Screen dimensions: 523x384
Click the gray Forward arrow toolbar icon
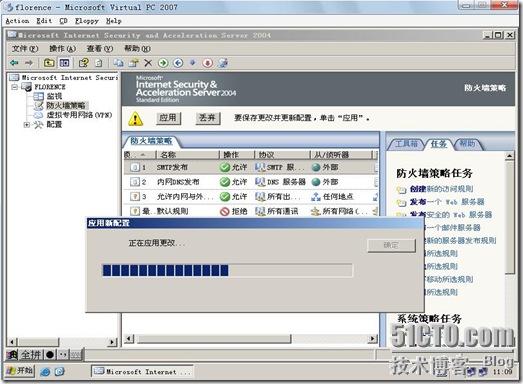pyautogui.click(x=29, y=63)
